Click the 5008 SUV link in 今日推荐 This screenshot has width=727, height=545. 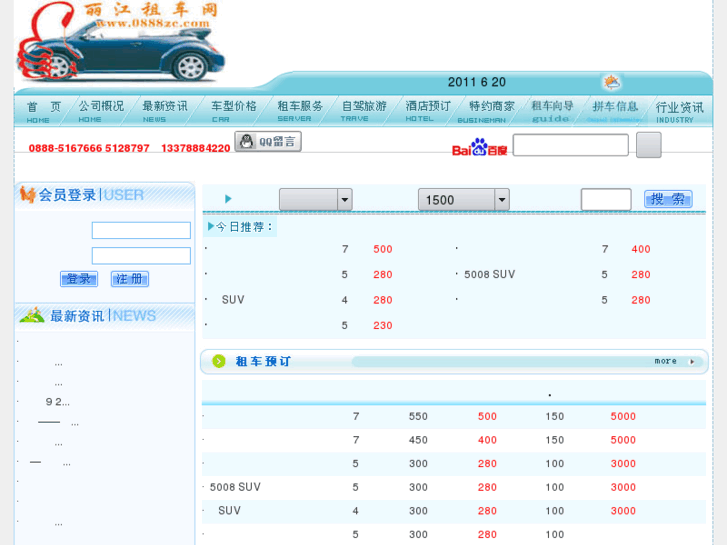tap(489, 274)
